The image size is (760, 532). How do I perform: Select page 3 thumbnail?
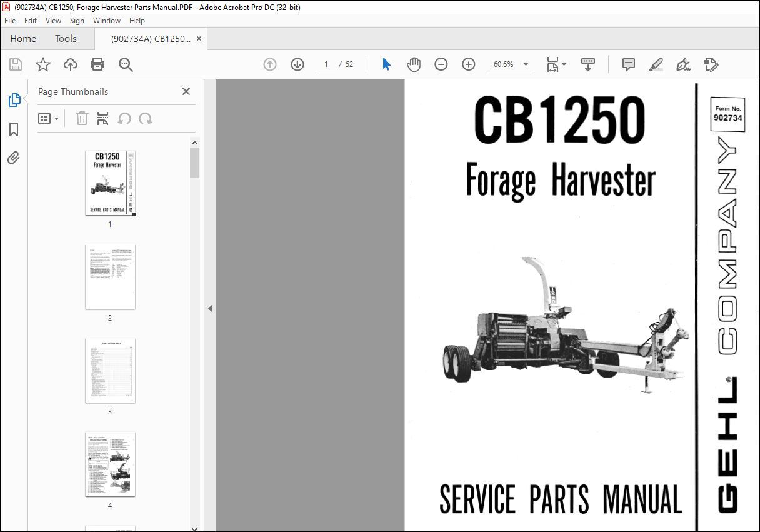(x=110, y=371)
